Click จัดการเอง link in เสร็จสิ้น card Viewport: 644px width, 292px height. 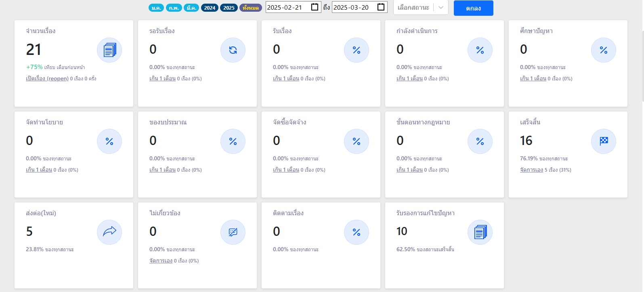[531, 170]
